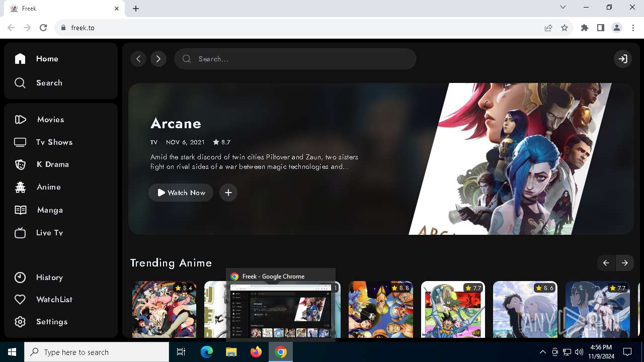Show hidden system tray icons
The image size is (644, 362).
[x=542, y=352]
